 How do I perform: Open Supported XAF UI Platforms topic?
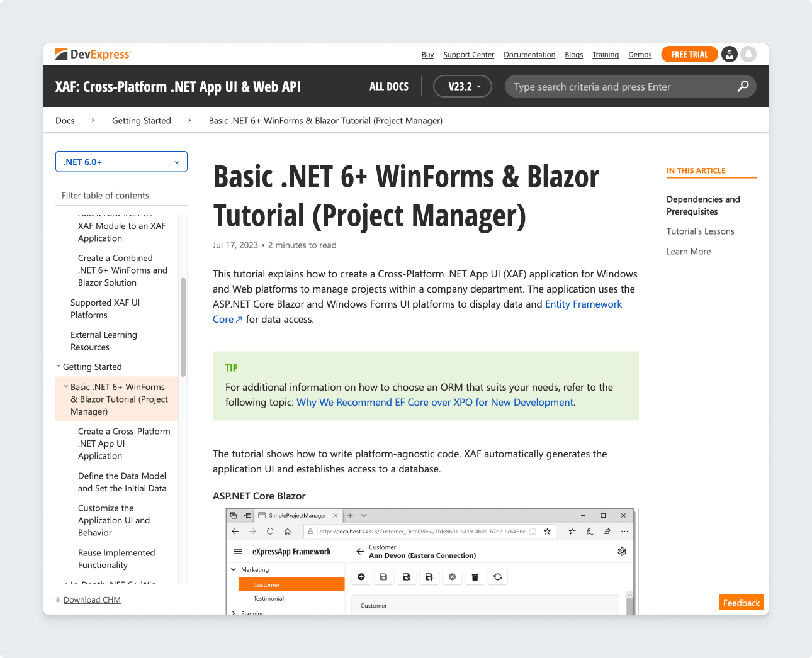[x=105, y=309]
